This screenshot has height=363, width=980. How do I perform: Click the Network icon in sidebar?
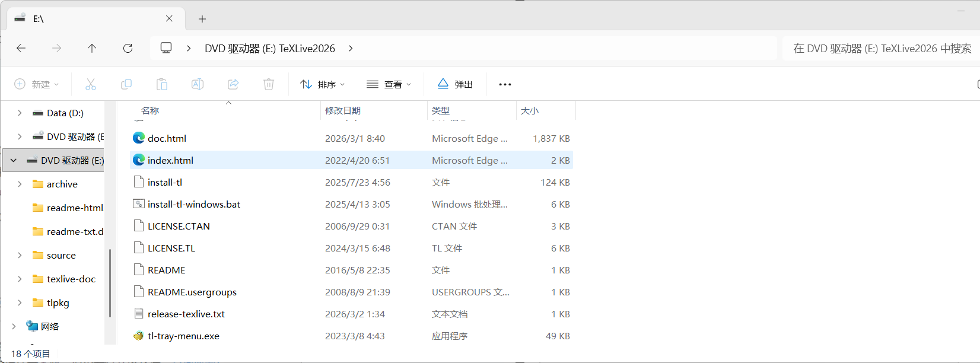[32, 326]
